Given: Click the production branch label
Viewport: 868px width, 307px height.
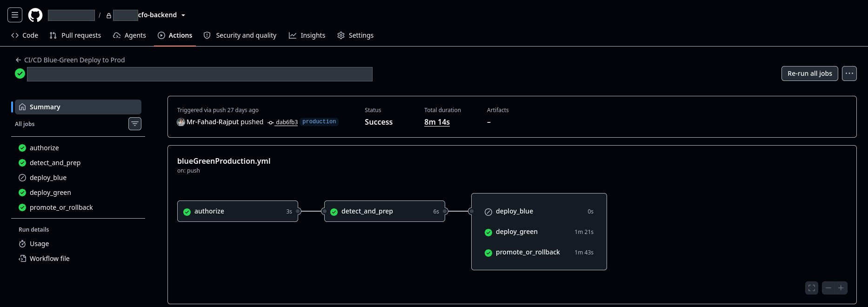Looking at the screenshot, I should click(319, 121).
